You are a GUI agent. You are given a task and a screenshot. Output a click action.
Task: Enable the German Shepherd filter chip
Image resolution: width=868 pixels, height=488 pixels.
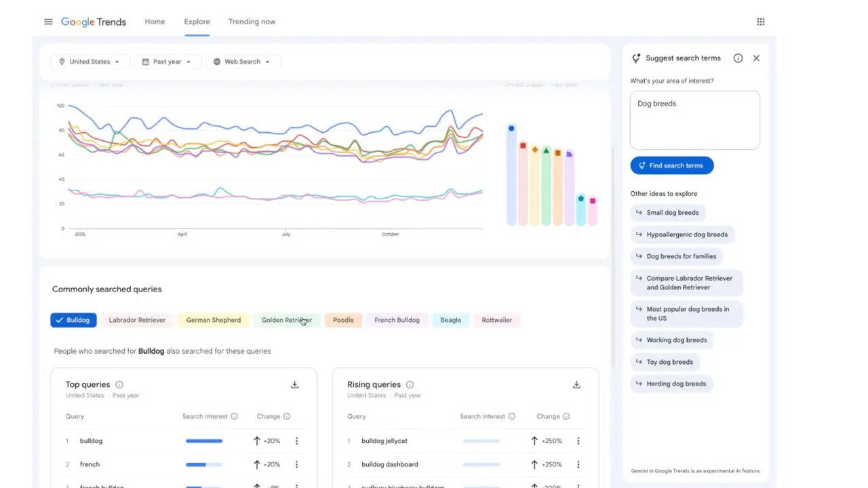(214, 319)
